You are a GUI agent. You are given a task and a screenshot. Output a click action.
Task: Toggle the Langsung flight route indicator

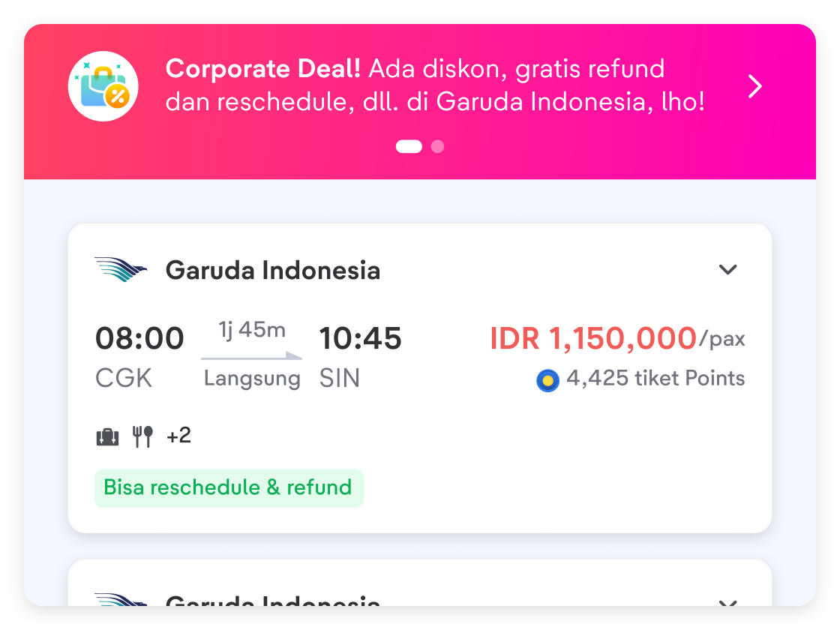[x=251, y=378]
